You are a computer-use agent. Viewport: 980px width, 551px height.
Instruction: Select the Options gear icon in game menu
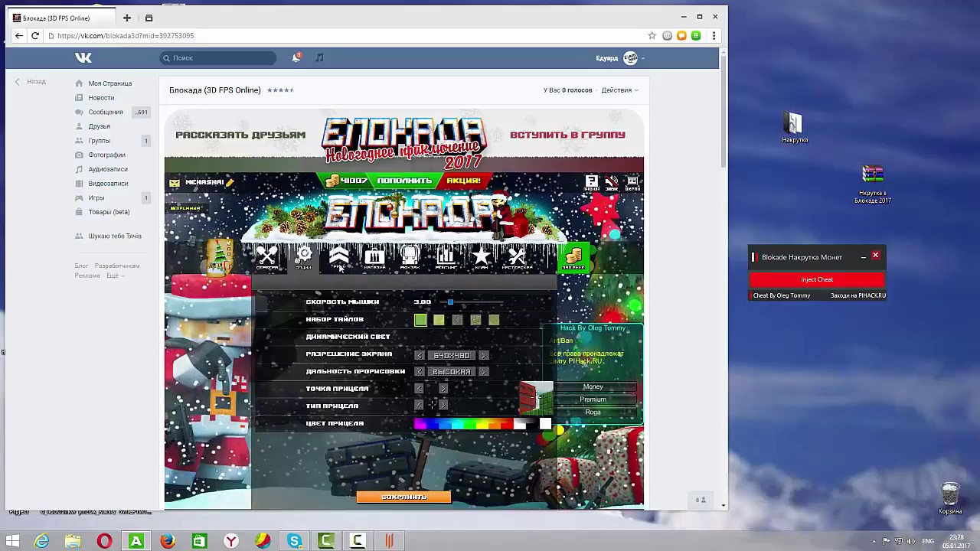coord(304,257)
